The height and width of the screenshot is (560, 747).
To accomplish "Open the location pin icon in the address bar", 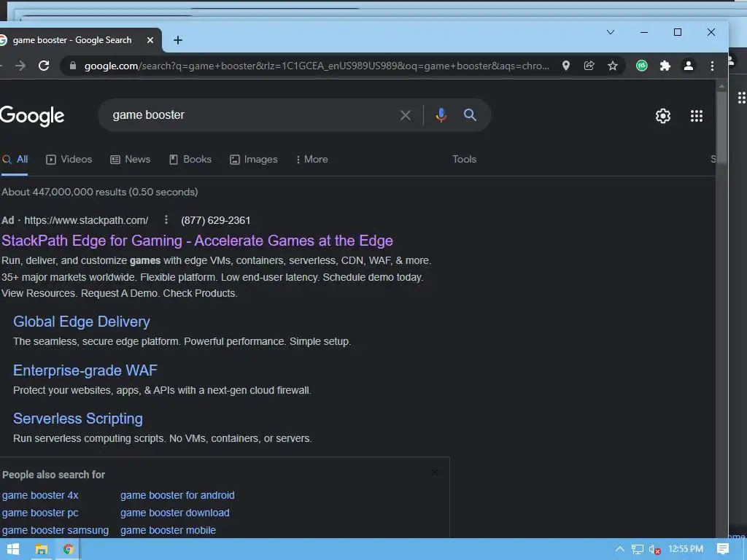I will (566, 66).
